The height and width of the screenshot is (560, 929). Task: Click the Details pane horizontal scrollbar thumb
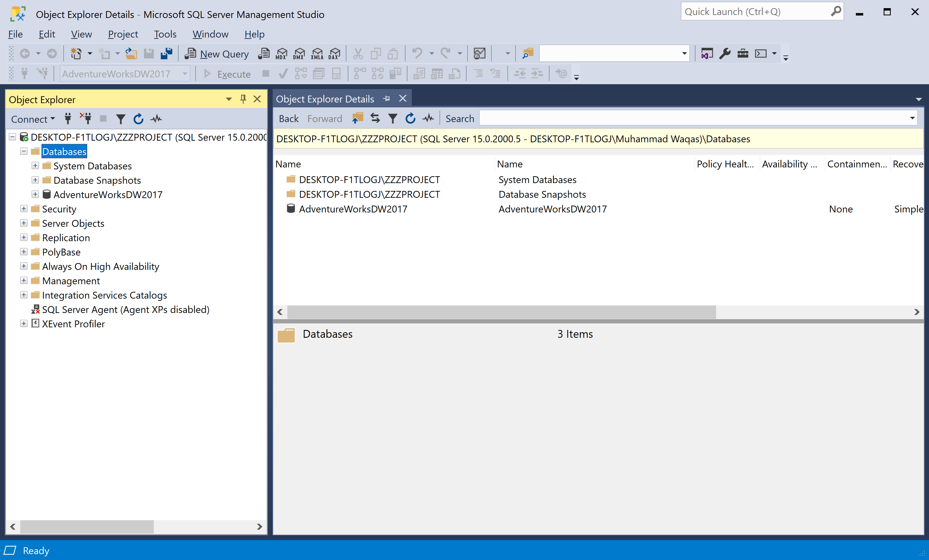click(x=502, y=312)
